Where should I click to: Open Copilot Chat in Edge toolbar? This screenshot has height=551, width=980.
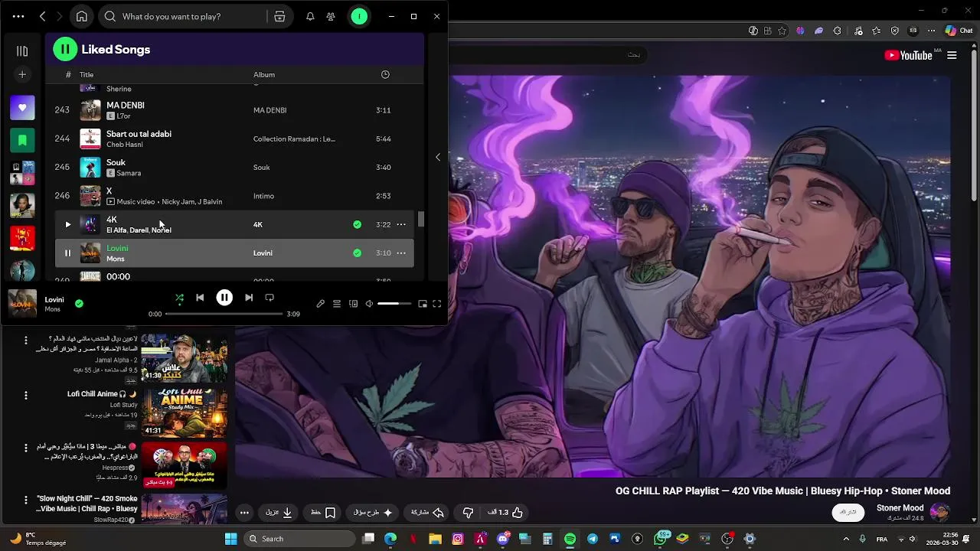pyautogui.click(x=959, y=31)
